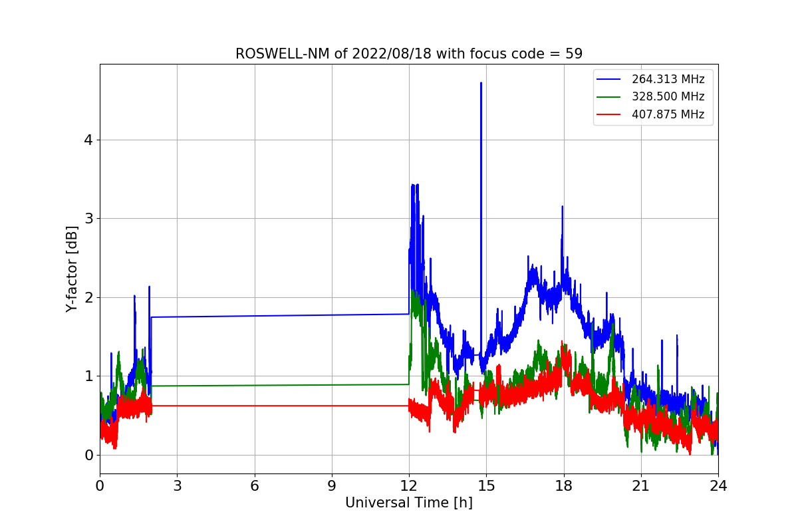Click x-axis tick label 0
The image size is (798, 532).
pyautogui.click(x=100, y=486)
